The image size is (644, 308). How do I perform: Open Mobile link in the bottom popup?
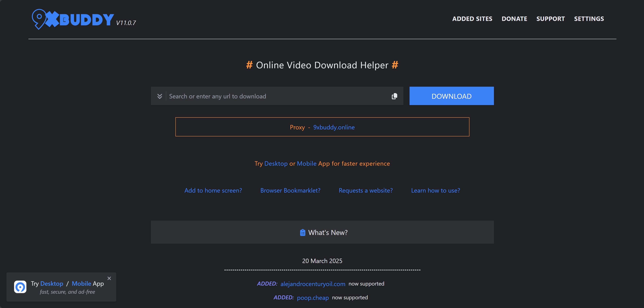(81, 283)
